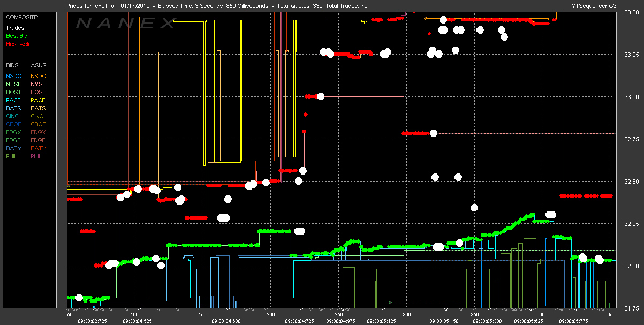The height and width of the screenshot is (325, 644).
Task: Click the 33.25 price axis label
Action: point(631,55)
